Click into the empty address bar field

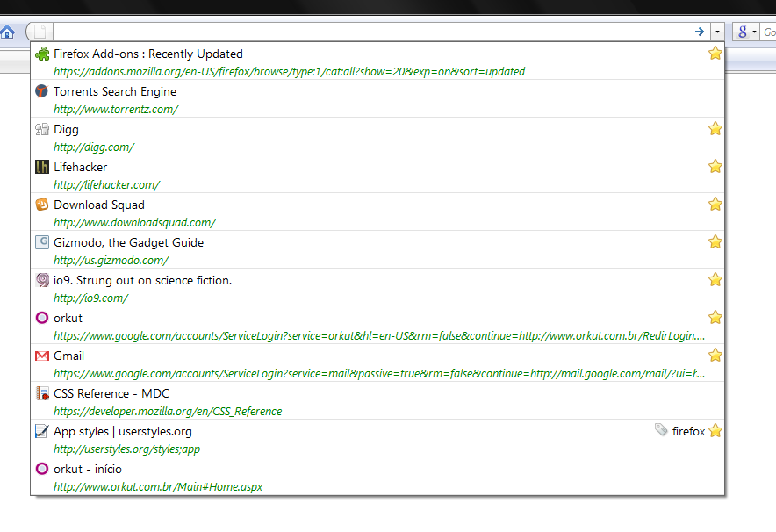click(x=371, y=32)
